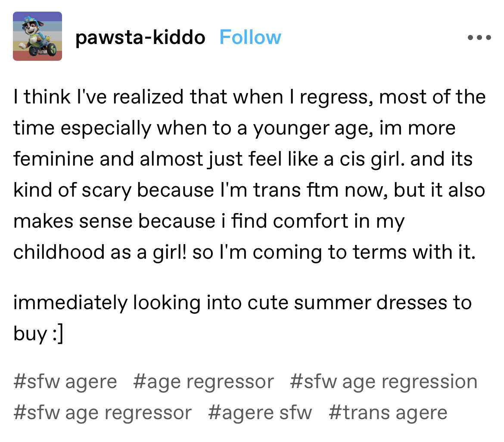504x442 pixels.
Task: Open the #agere sfw tag
Action: [x=260, y=413]
